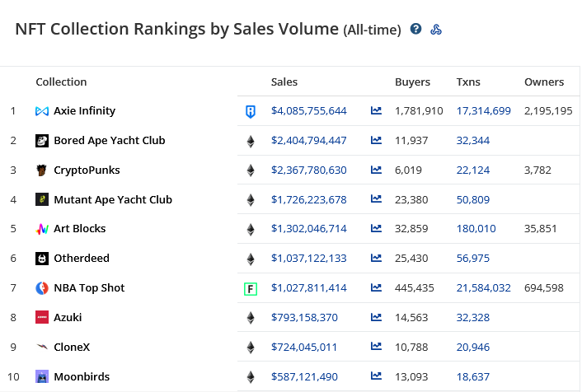Click the Collection column header
Image resolution: width=582 pixels, height=392 pixels.
(61, 82)
